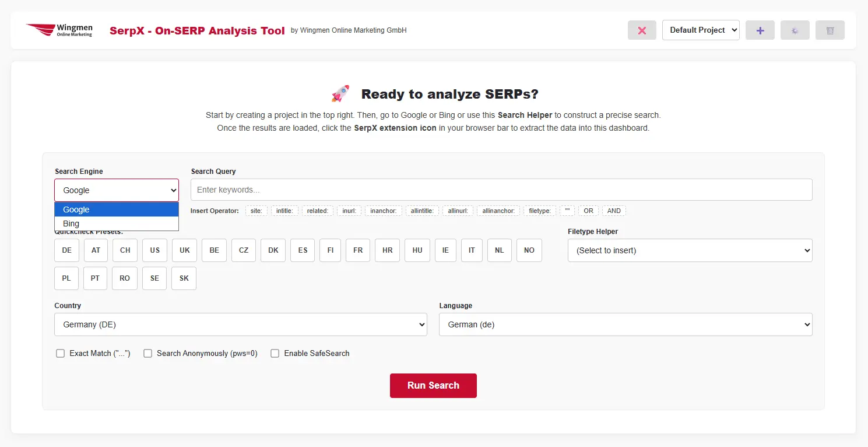868x447 pixels.
Task: Click the 'by Wingmen Online Marketing GmbH' text
Action: 349,30
